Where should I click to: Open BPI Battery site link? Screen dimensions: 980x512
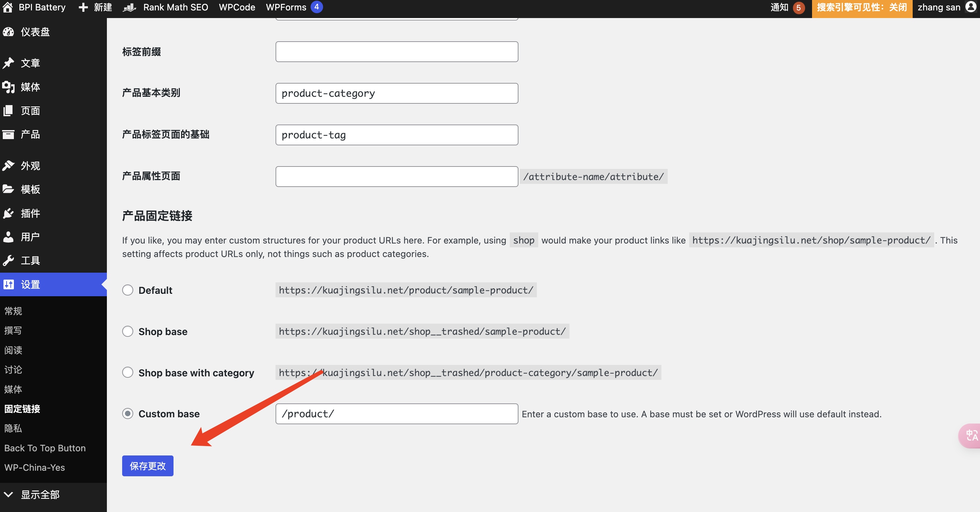click(42, 7)
